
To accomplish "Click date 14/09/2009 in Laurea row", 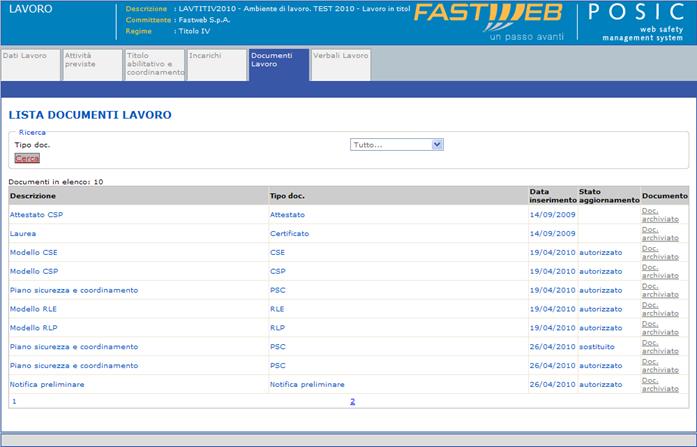I will [553, 234].
